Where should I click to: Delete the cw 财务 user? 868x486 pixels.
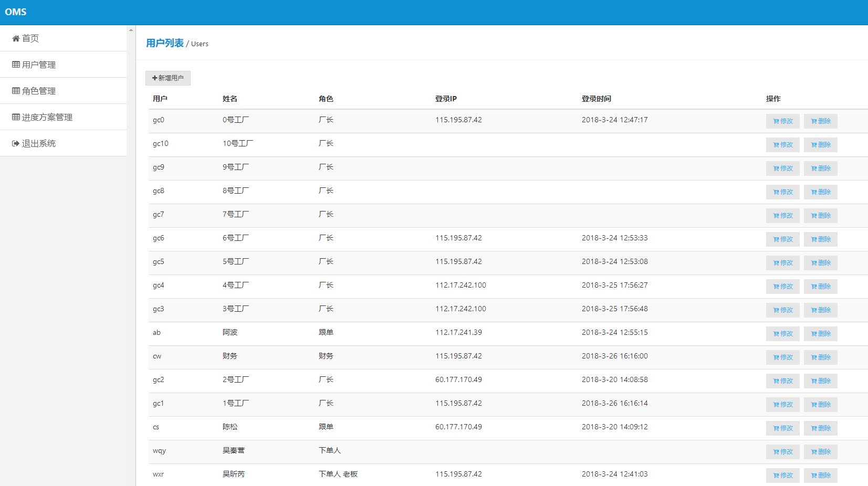(x=821, y=357)
